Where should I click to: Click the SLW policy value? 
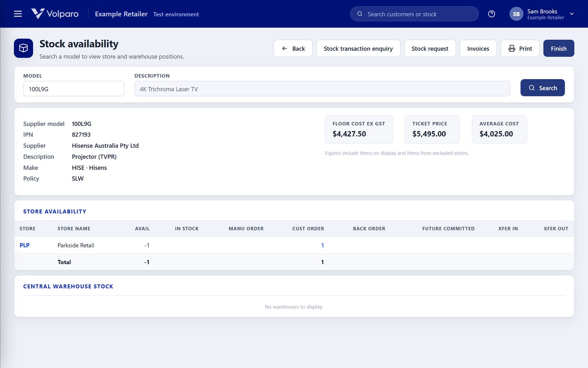click(78, 178)
